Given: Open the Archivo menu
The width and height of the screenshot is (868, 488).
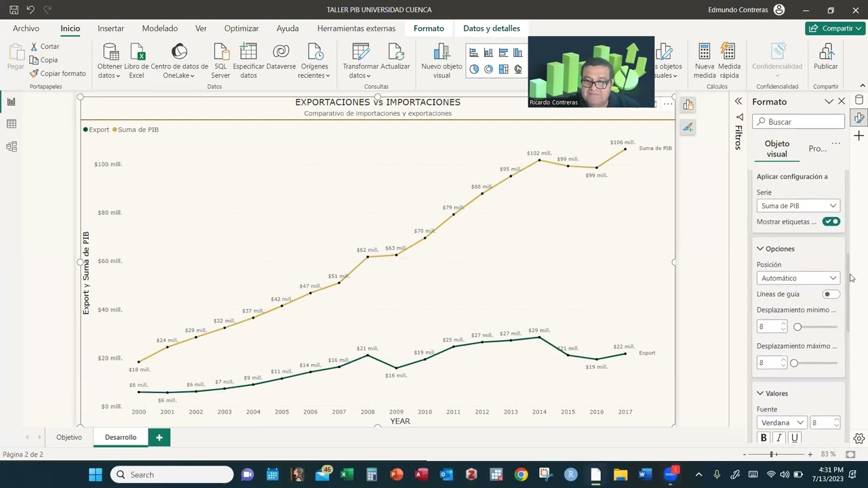Looking at the screenshot, I should tap(26, 28).
